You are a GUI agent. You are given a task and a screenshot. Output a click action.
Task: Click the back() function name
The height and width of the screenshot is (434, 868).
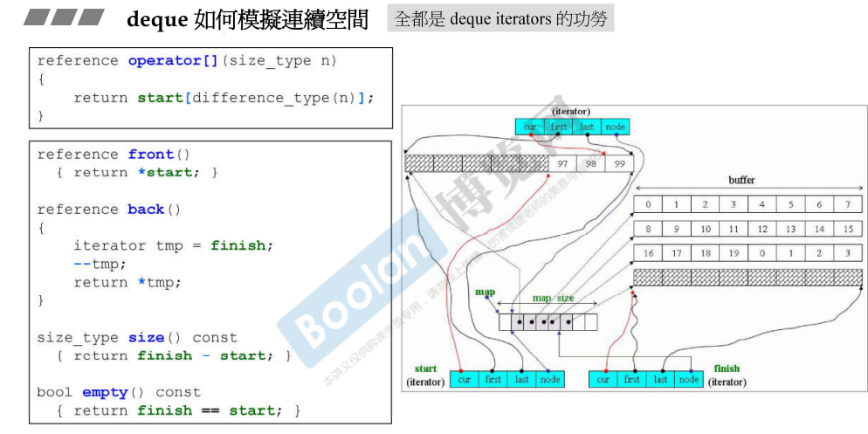[146, 210]
